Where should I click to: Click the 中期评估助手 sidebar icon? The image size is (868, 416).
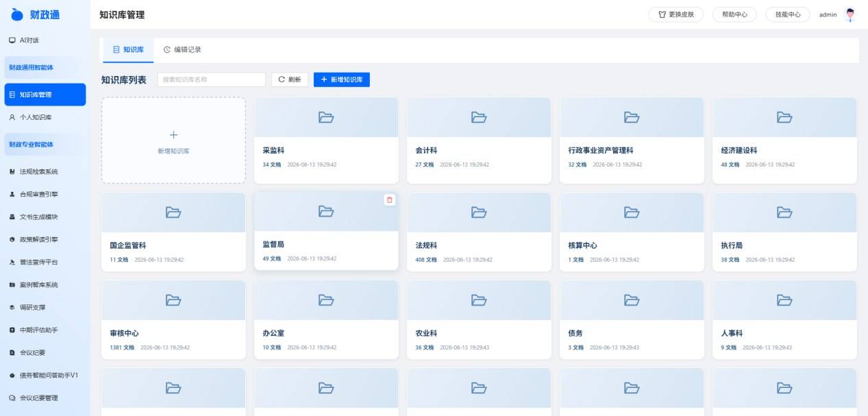[12, 330]
